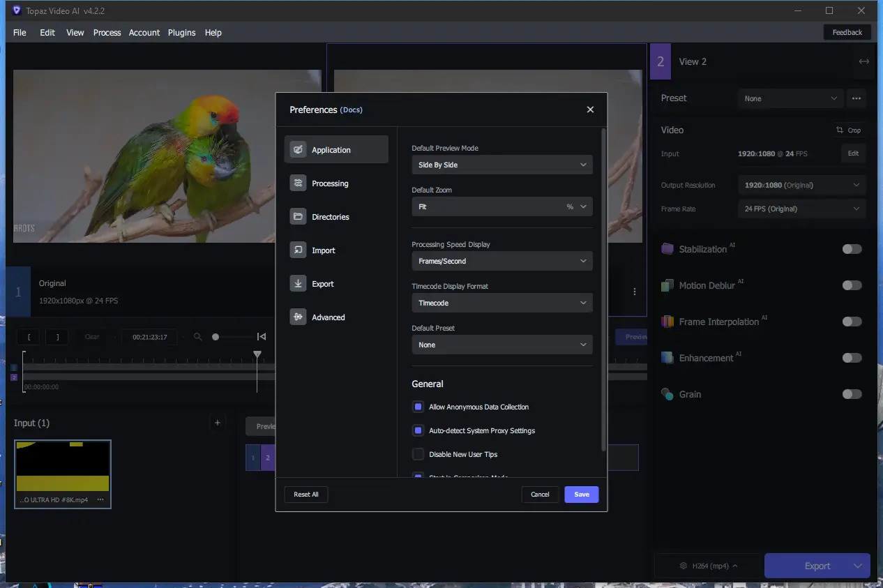Expand the Default Zoom dropdown
Screen dimensions: 883x588
click(502, 206)
